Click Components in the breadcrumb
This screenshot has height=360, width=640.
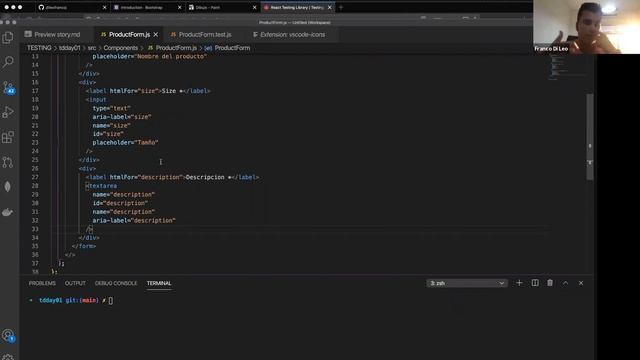[x=120, y=48]
